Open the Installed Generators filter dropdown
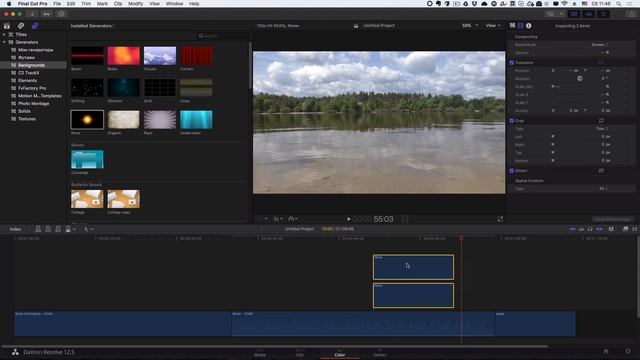Screen dimensions: 640x360 (x=92, y=26)
